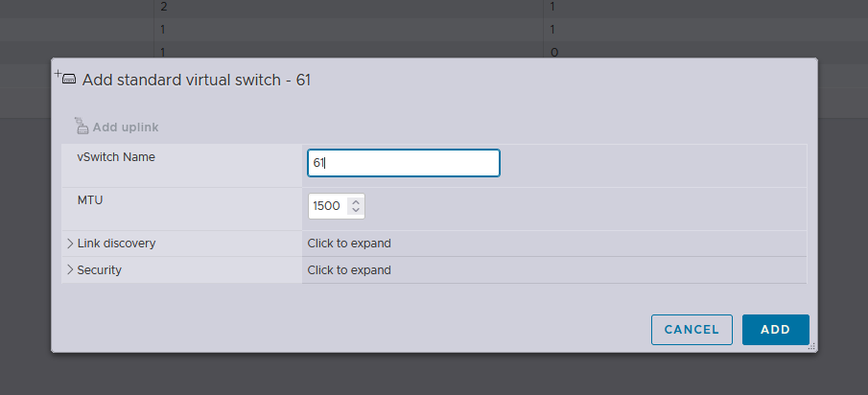Click the vSwitch Name field label
This screenshot has width=868, height=395.
coord(116,156)
